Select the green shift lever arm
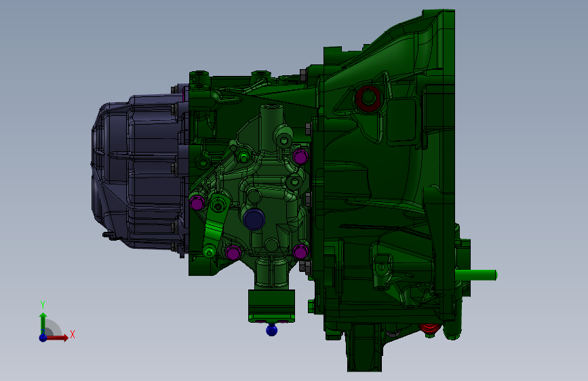 (x=216, y=225)
